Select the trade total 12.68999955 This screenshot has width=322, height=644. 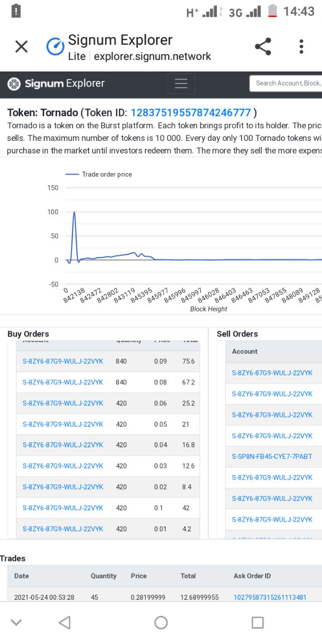(x=200, y=597)
